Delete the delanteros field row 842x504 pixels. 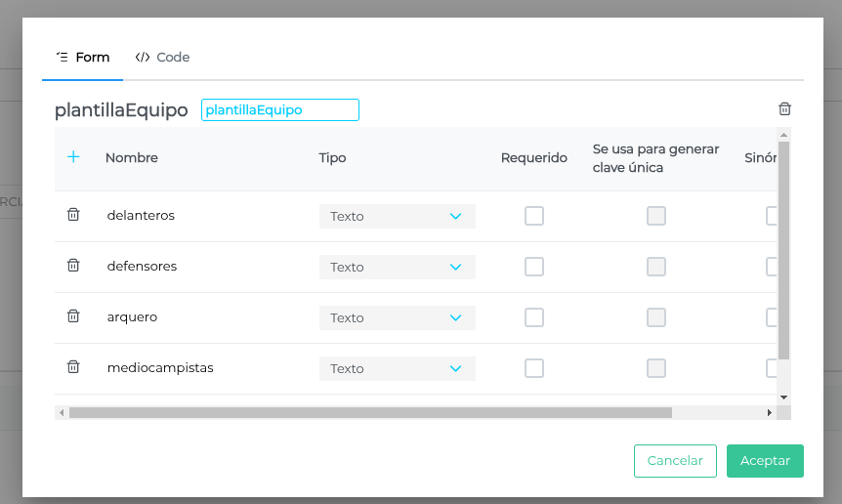[x=73, y=215]
